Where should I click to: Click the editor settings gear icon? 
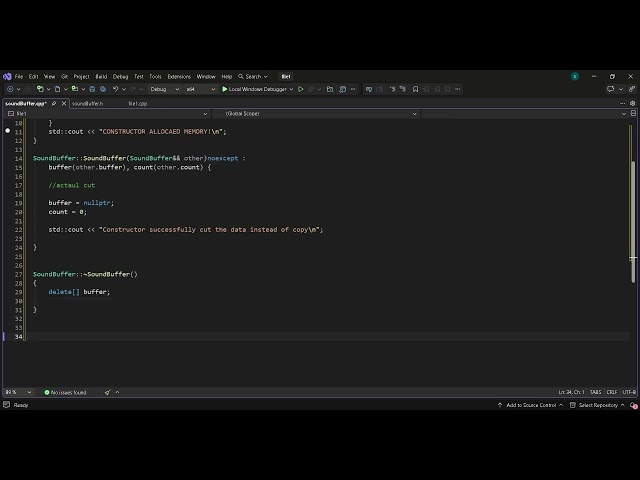click(x=633, y=103)
